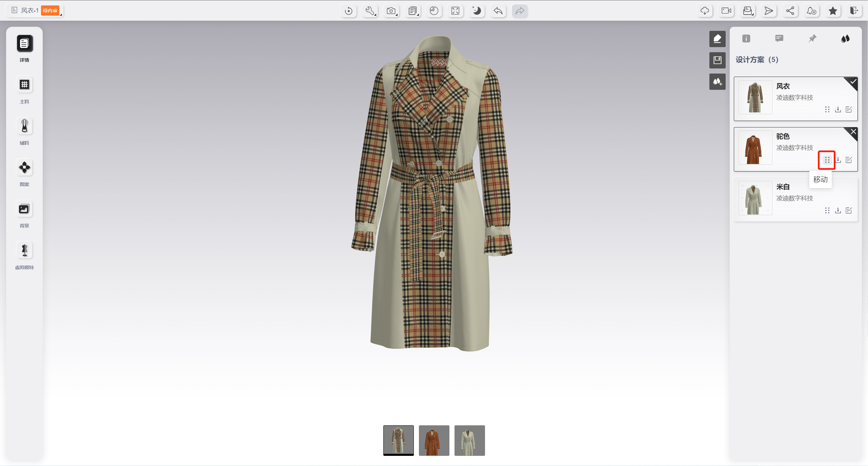Open the 图案 pattern tab
868x466 pixels.
(x=24, y=173)
